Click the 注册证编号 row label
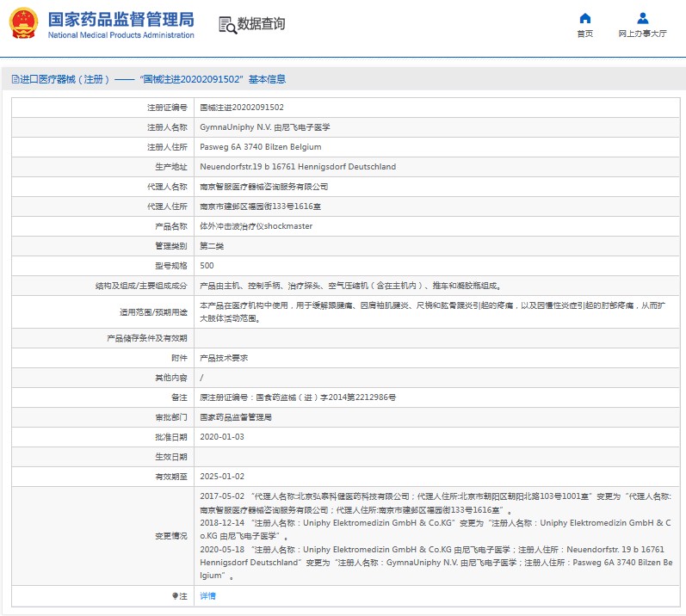 pos(167,108)
